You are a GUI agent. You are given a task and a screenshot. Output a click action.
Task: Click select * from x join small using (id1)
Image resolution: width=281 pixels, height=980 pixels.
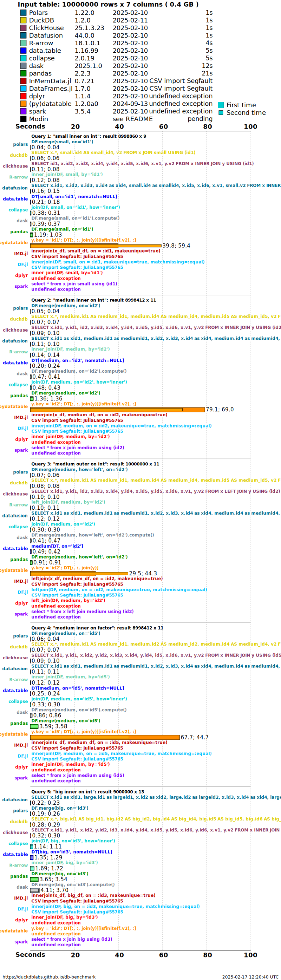click(74, 284)
